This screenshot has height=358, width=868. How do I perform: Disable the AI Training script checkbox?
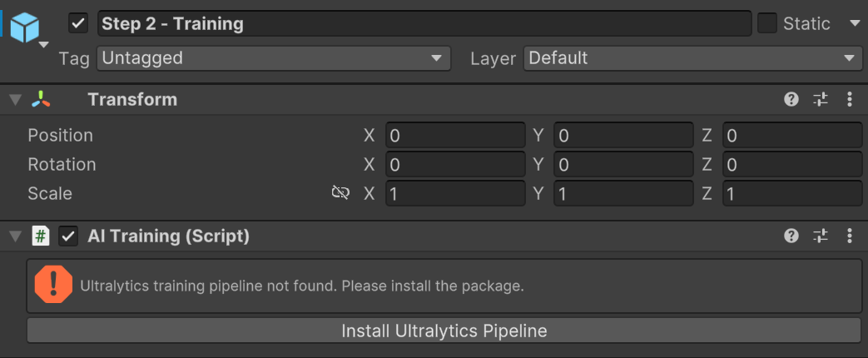pos(68,236)
